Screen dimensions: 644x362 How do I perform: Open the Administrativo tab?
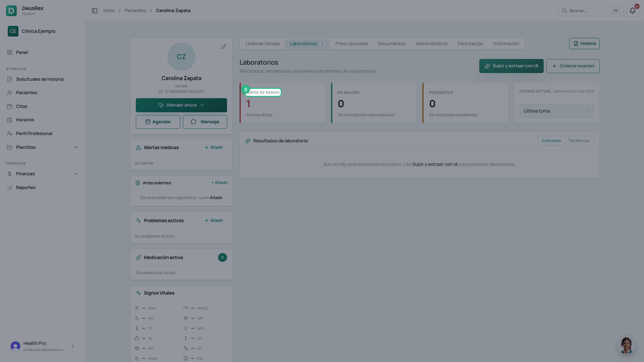[432, 44]
